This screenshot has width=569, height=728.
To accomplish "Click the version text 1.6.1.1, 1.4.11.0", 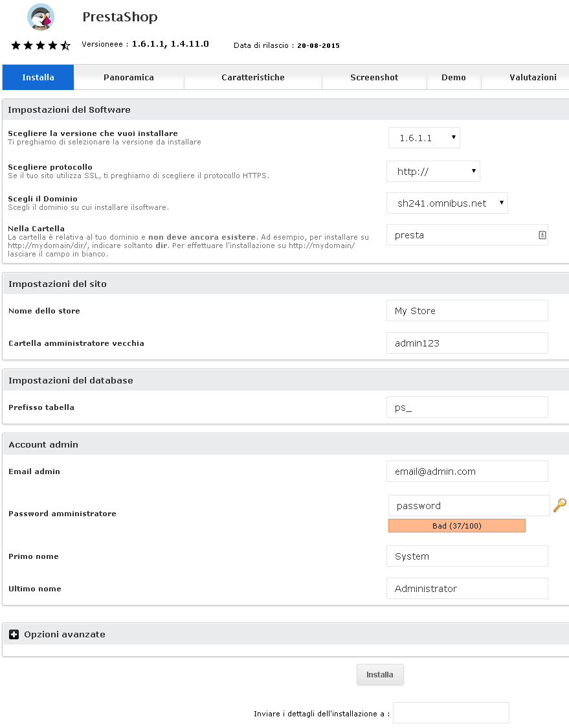I will pos(170,44).
